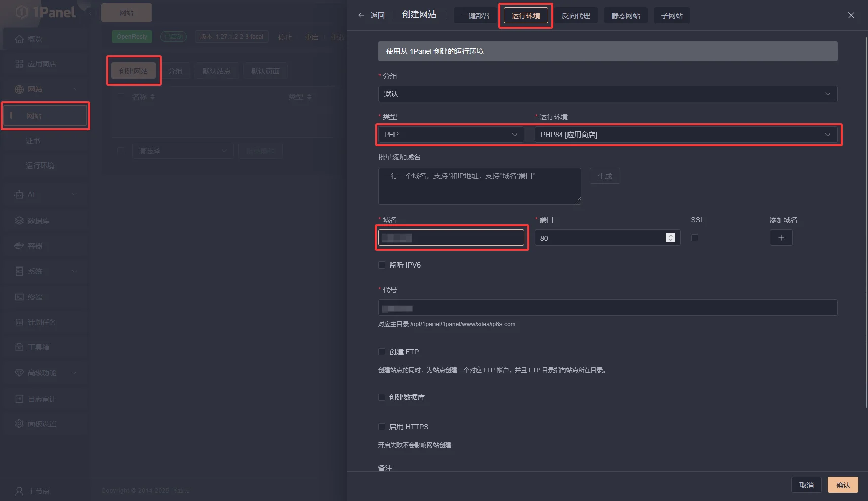Click the port number stepper arrows

coord(670,238)
